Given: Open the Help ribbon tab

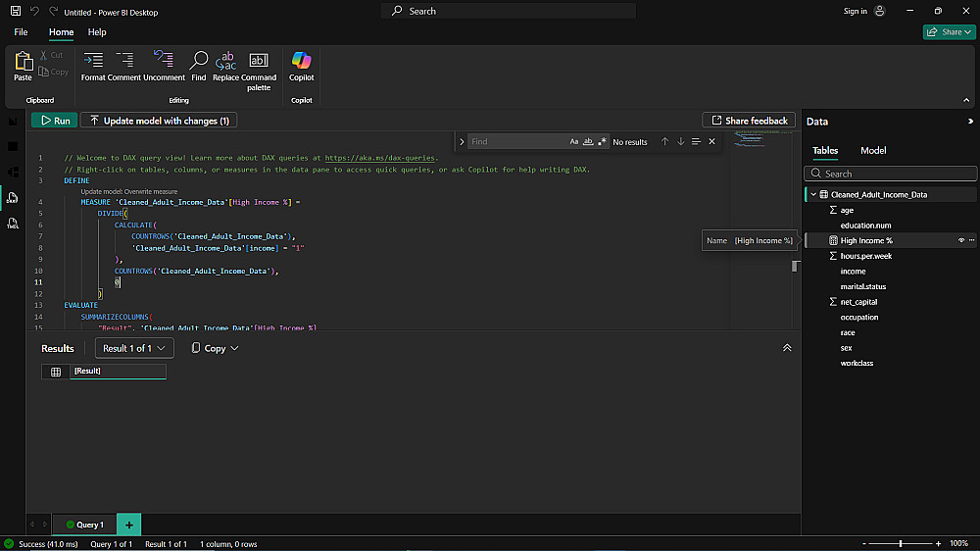Looking at the screenshot, I should pyautogui.click(x=97, y=32).
